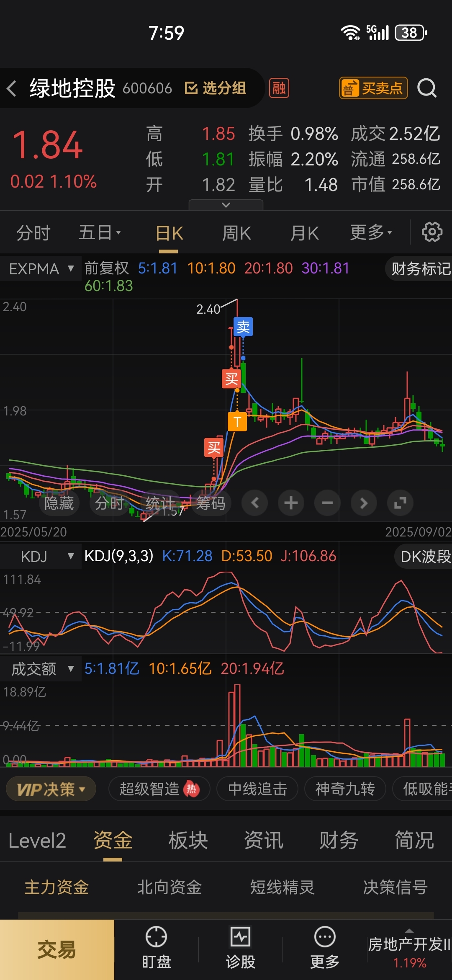Select the 决策信号 sub-tab
The image size is (452, 980).
pos(395,887)
